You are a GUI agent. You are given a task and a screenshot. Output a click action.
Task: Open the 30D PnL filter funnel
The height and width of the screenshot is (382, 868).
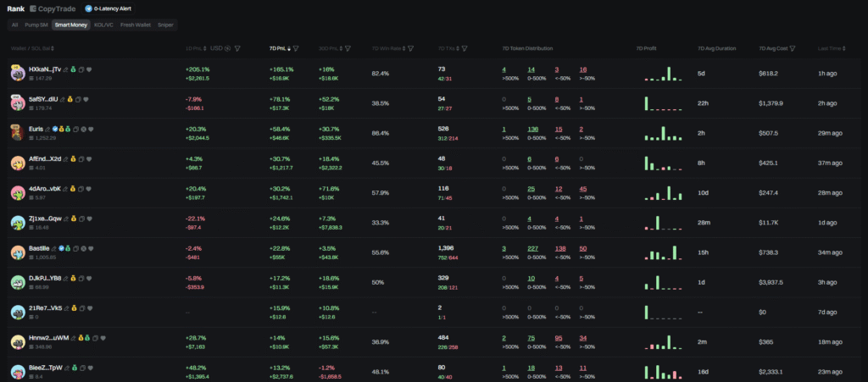click(x=348, y=48)
